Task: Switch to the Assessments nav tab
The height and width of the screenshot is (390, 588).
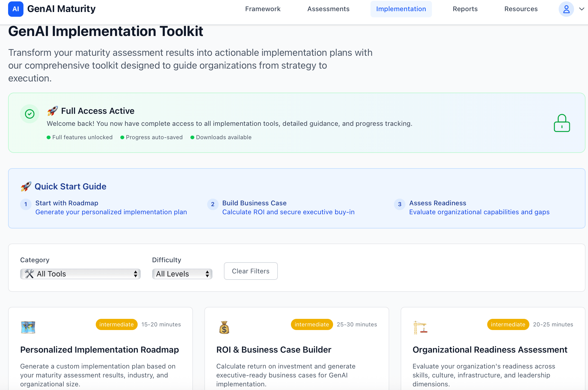Action: click(x=328, y=9)
